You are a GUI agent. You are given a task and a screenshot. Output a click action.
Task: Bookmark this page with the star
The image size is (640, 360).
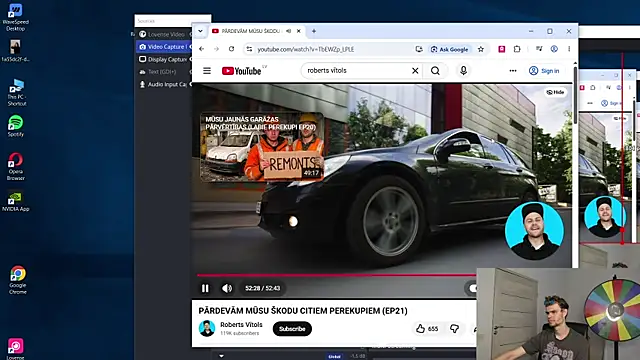click(481, 49)
